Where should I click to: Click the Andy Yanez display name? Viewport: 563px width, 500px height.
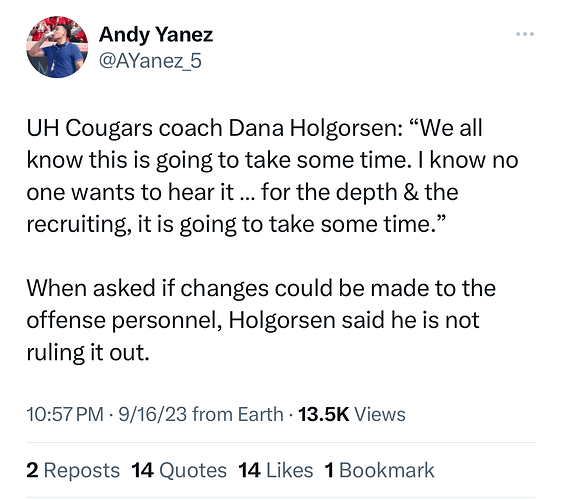(x=156, y=35)
